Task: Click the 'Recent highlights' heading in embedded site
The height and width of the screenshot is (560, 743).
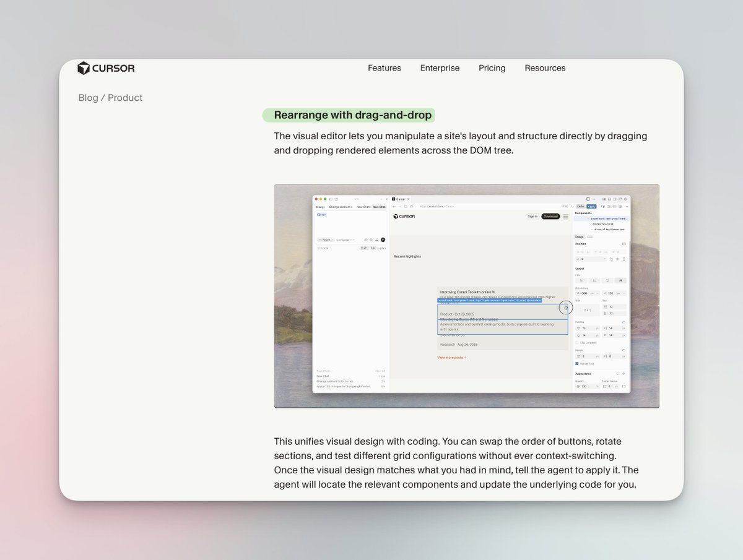Action: pyautogui.click(x=407, y=256)
